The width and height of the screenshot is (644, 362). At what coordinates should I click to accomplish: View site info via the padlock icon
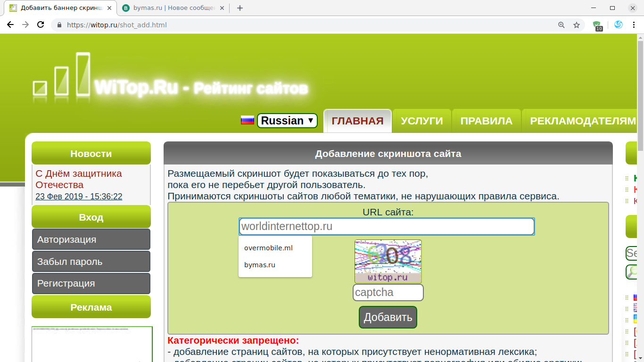pyautogui.click(x=59, y=25)
